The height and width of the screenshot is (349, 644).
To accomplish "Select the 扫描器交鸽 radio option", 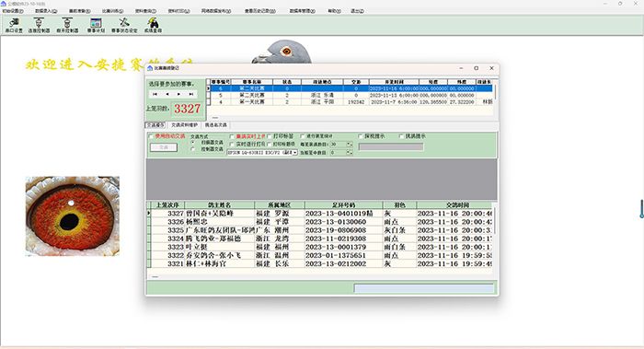I will [193, 142].
